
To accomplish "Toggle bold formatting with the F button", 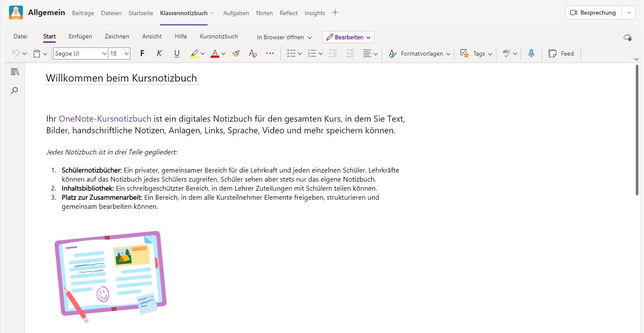I will pos(142,53).
